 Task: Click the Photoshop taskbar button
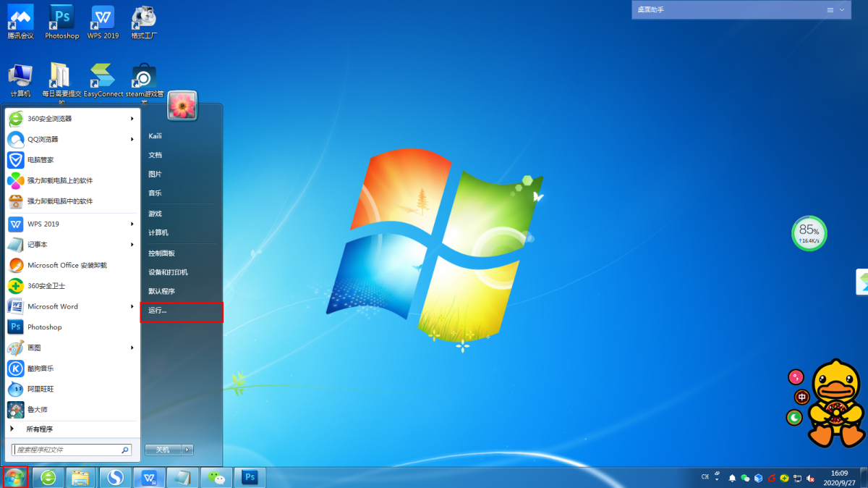coord(250,477)
